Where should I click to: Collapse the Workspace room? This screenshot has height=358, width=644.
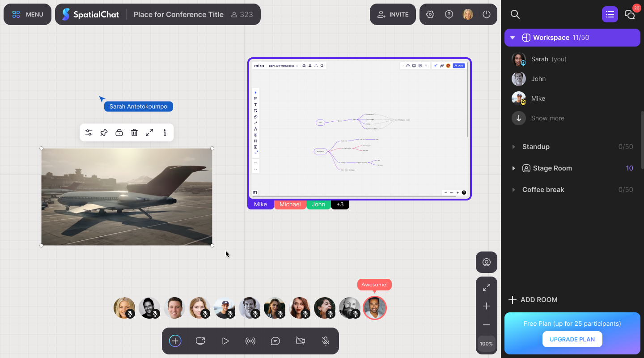click(x=513, y=38)
